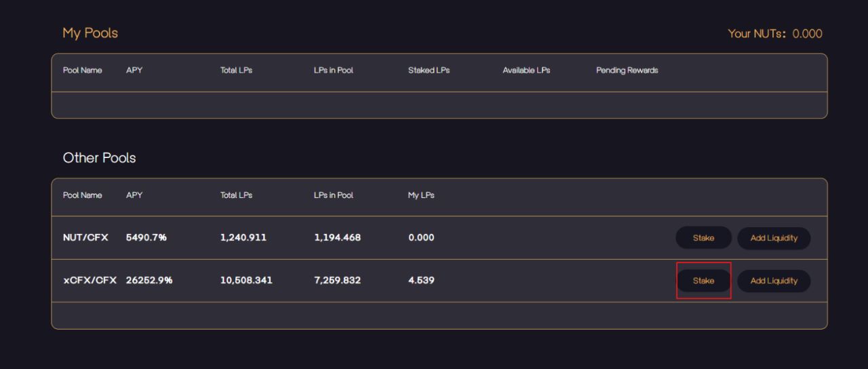Add Liquidity to the xCFX/CFX pool

(774, 281)
